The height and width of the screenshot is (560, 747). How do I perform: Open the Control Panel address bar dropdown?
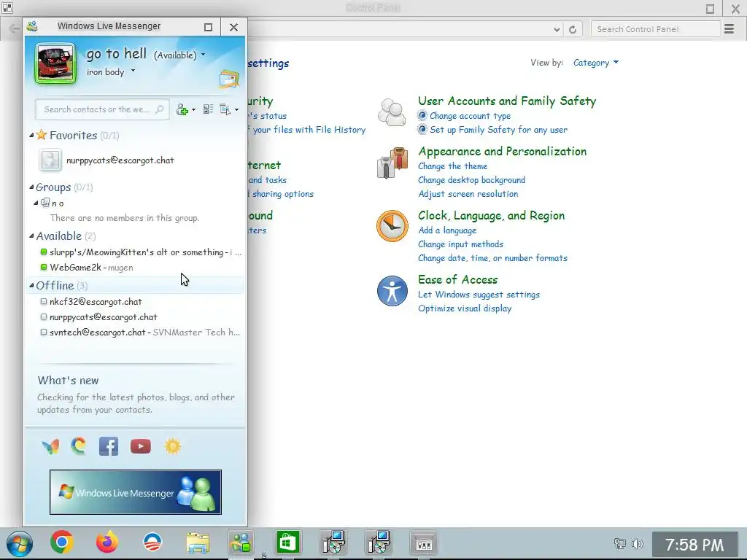click(x=557, y=29)
